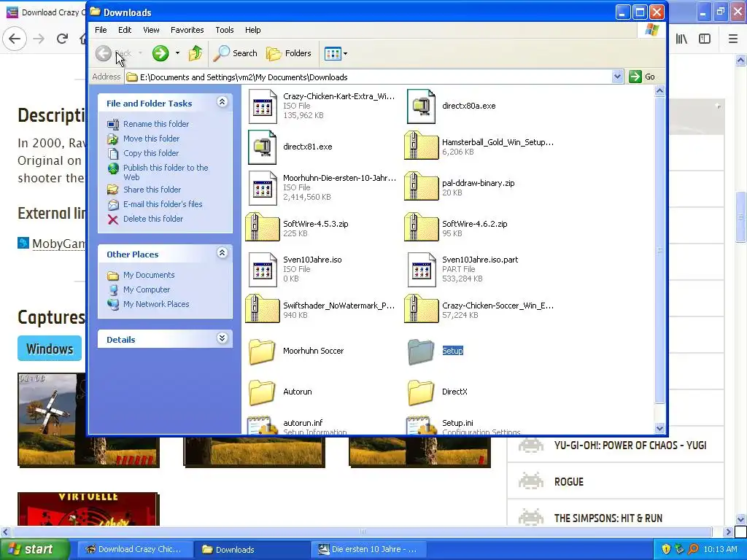Click the Windows start button
Screen dimensions: 747x560
34,549
